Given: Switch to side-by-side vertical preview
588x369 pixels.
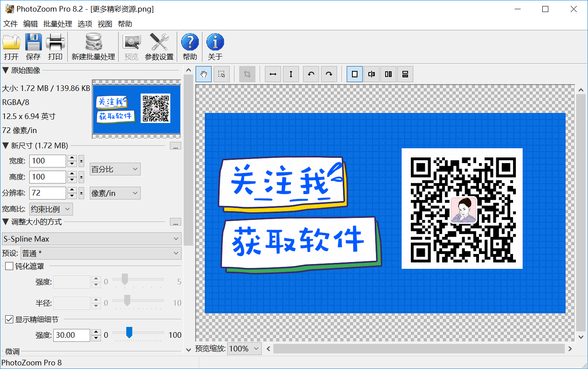Looking at the screenshot, I should (388, 74).
